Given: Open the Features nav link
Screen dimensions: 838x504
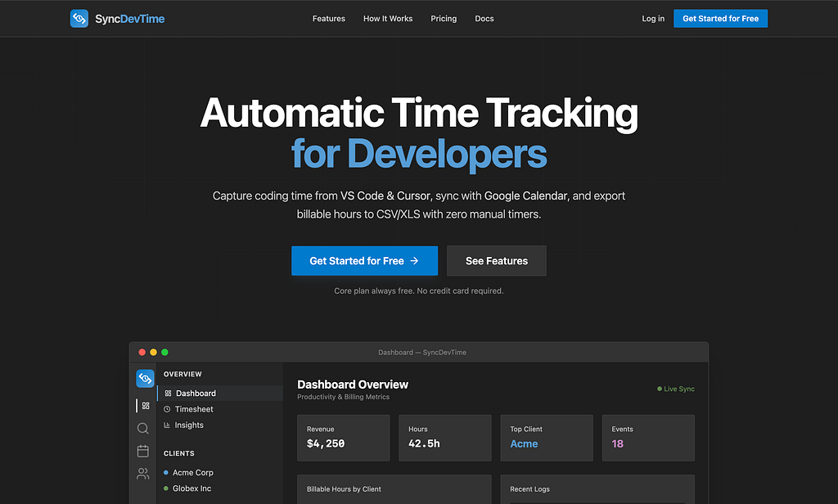Looking at the screenshot, I should (329, 19).
